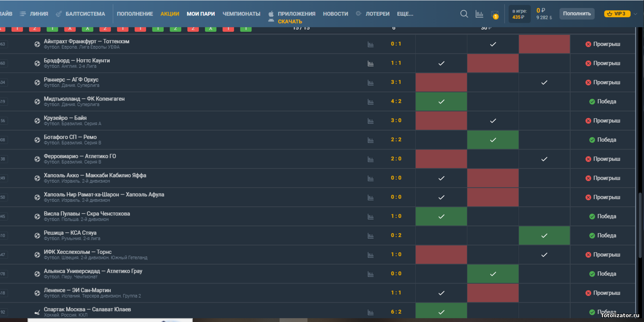Click green checkmark cell in Ботафого СП row
This screenshot has width=644, height=322.
(x=493, y=140)
